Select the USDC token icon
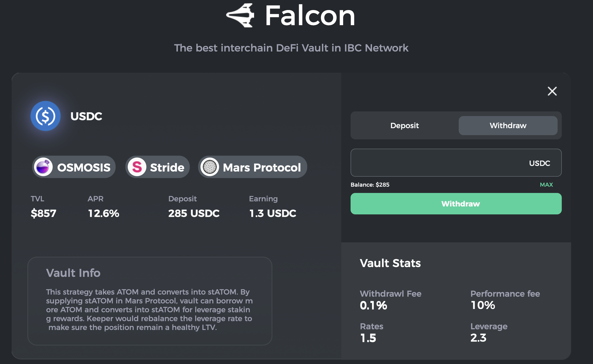The image size is (593, 364). (x=45, y=116)
